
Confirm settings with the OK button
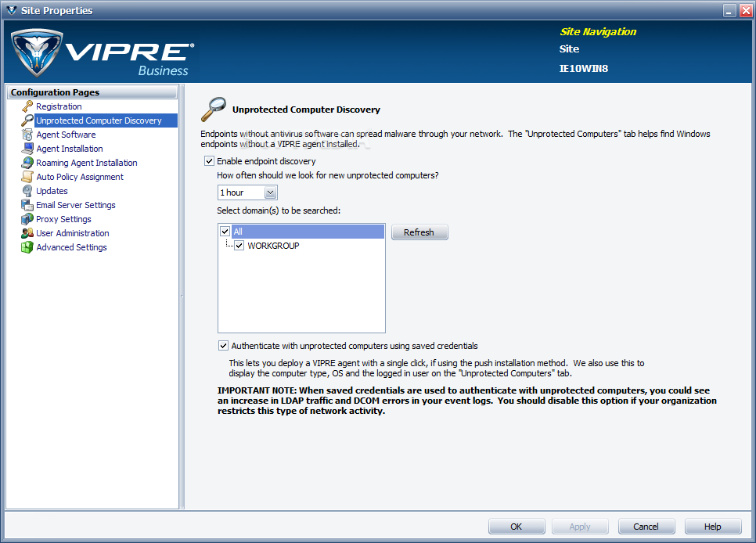517,527
